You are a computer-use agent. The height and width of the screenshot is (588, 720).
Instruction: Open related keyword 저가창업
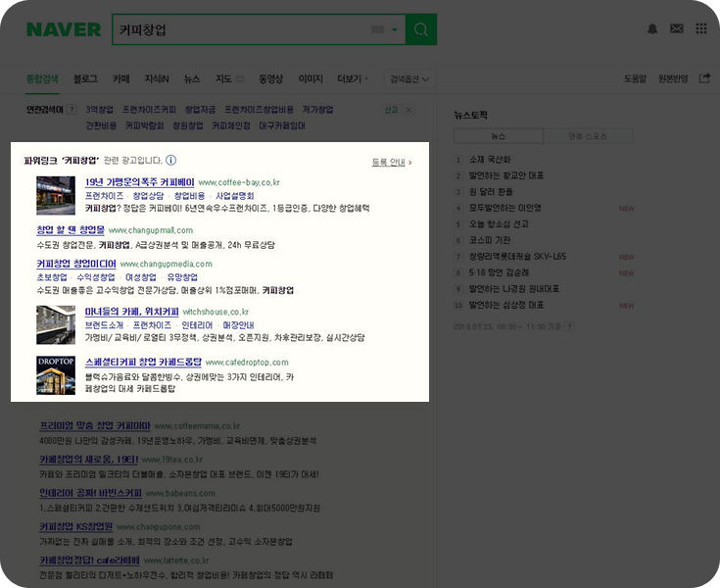click(317, 110)
